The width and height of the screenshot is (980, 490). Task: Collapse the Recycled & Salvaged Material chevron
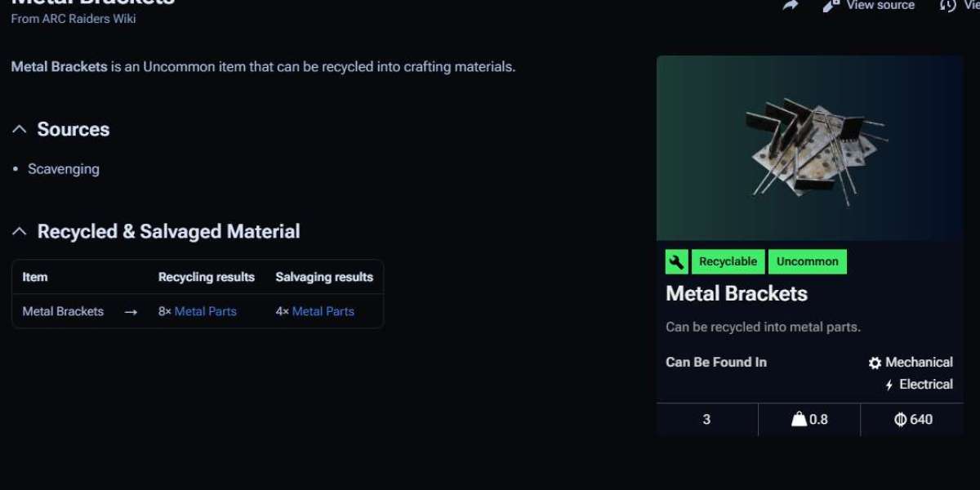20,232
